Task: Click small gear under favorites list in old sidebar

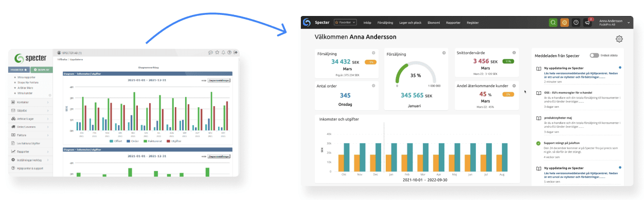Action: tap(50, 95)
